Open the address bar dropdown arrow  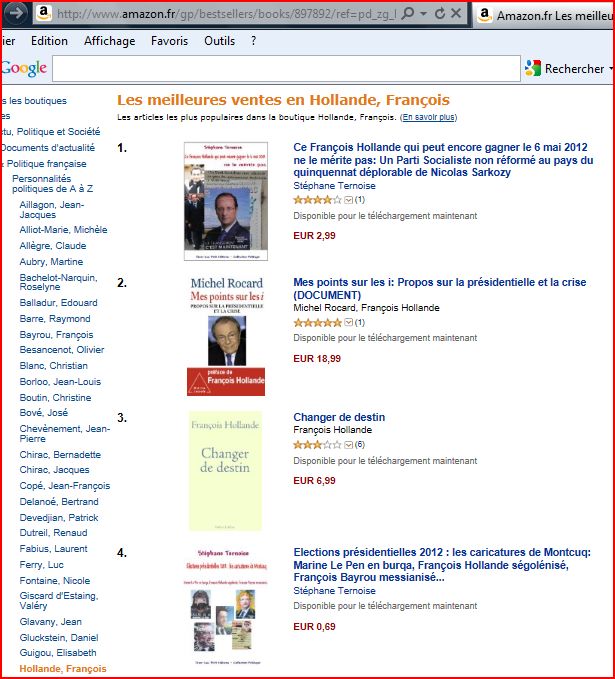[424, 13]
